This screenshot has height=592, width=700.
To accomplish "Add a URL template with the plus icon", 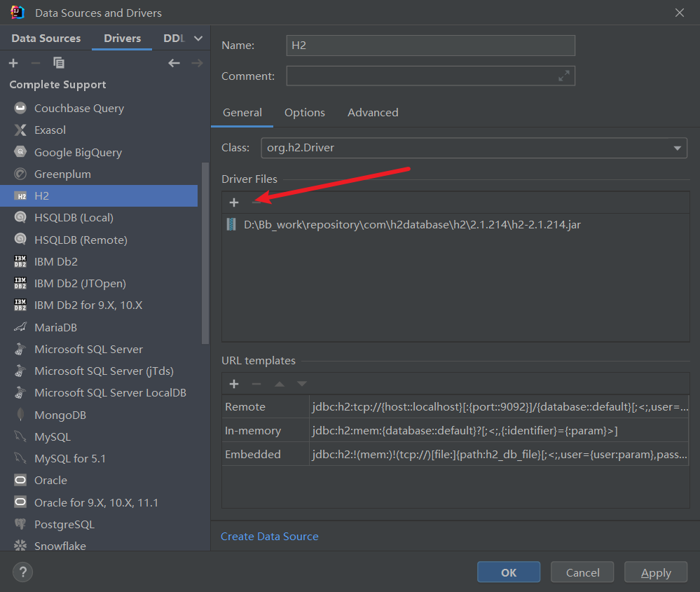I will (234, 384).
